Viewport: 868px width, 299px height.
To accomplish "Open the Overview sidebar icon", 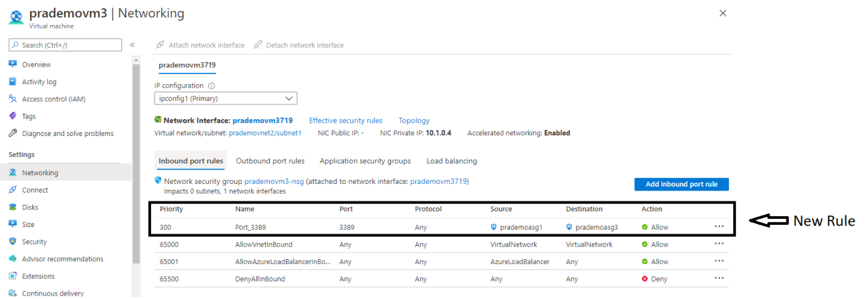I will pyautogui.click(x=13, y=65).
